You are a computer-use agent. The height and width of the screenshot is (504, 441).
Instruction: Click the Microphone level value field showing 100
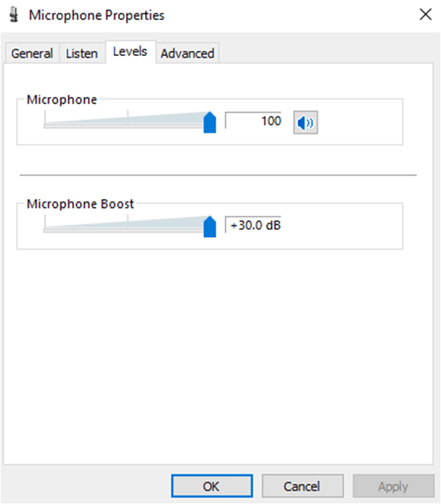pos(254,121)
